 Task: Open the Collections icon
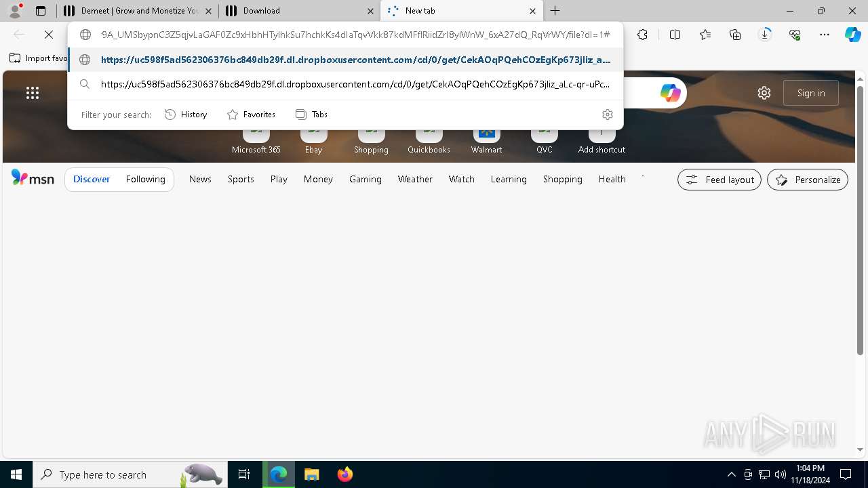click(735, 35)
